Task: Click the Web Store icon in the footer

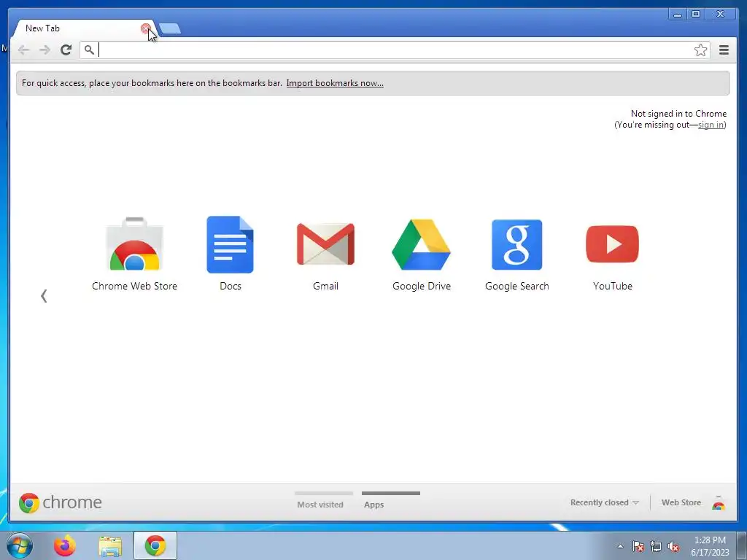Action: (719, 503)
